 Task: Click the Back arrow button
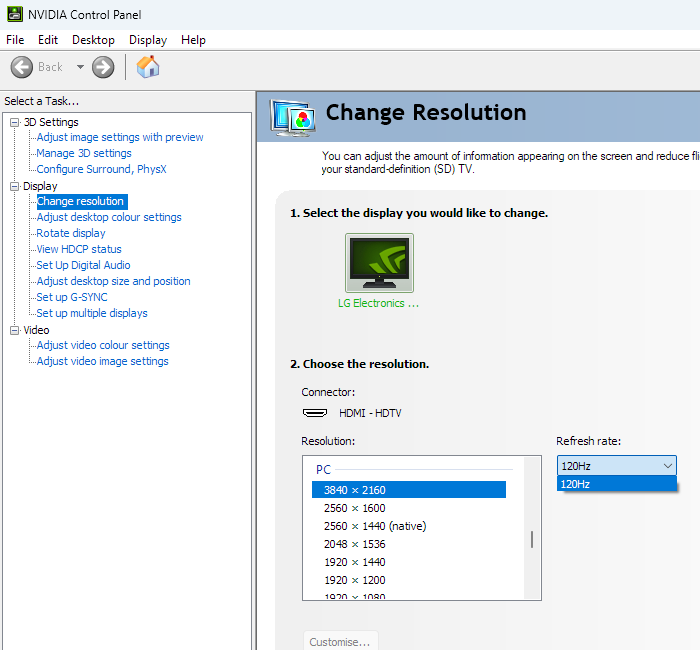[21, 67]
